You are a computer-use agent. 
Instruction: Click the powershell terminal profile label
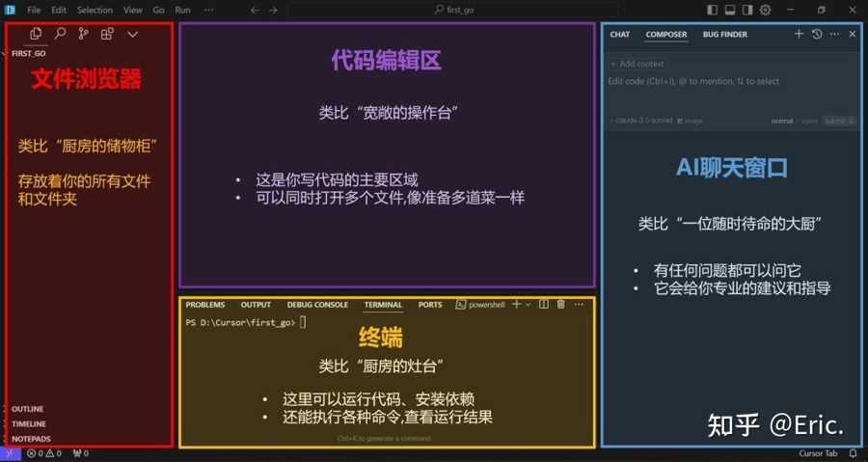[480, 305]
